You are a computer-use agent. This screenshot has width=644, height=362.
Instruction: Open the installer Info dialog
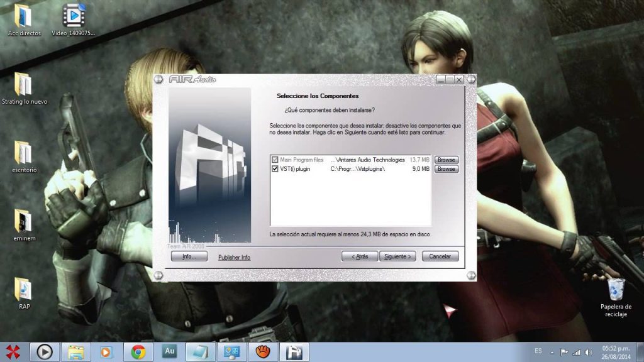pos(189,256)
